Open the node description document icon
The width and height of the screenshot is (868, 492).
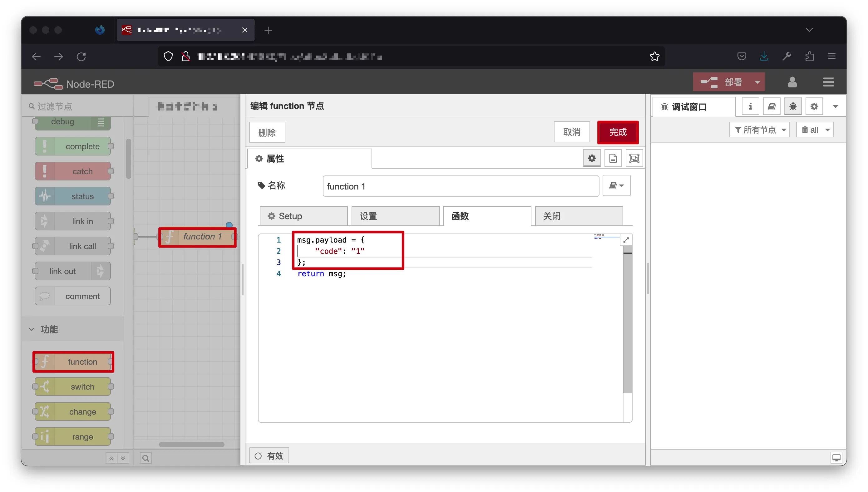pos(613,159)
